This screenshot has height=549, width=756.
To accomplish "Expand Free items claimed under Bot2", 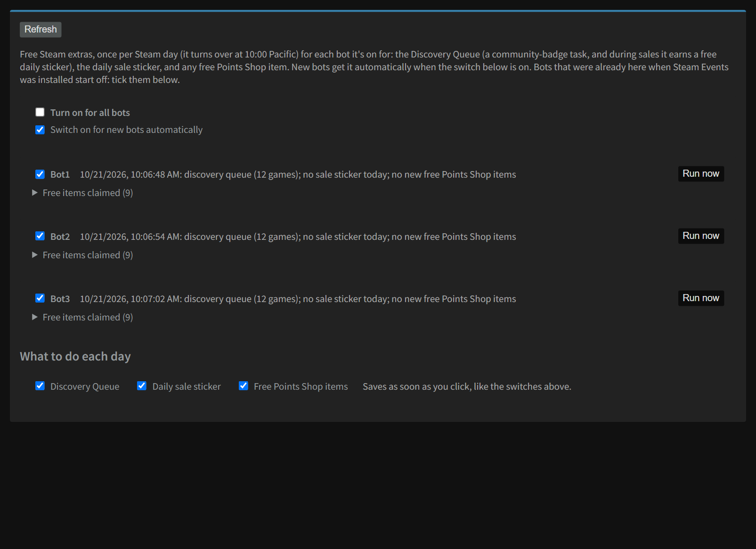I will point(82,255).
